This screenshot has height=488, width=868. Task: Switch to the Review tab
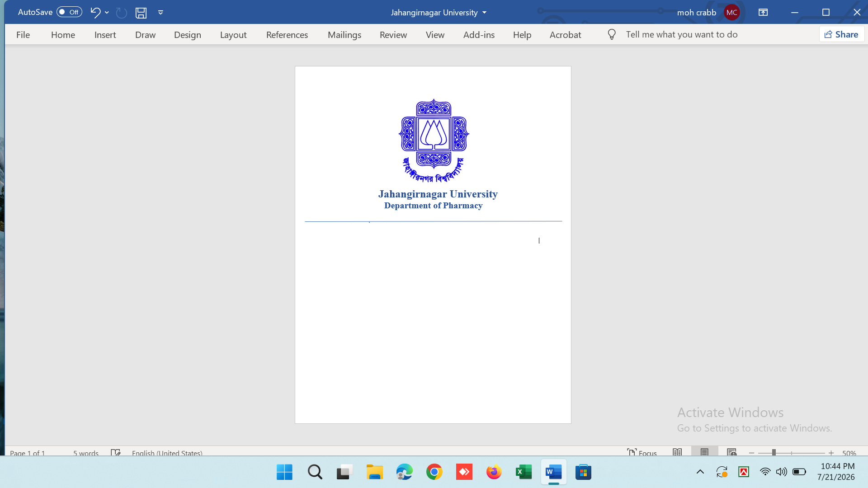point(393,35)
